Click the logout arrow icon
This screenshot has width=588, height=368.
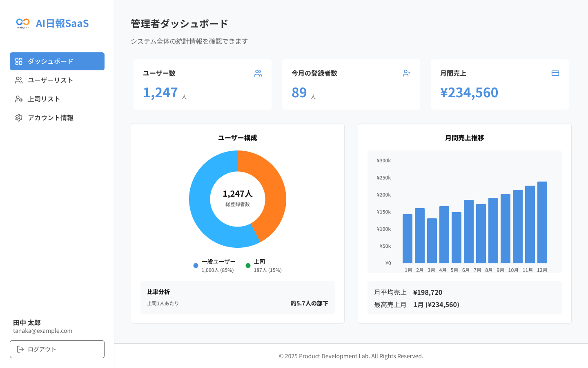tap(20, 349)
